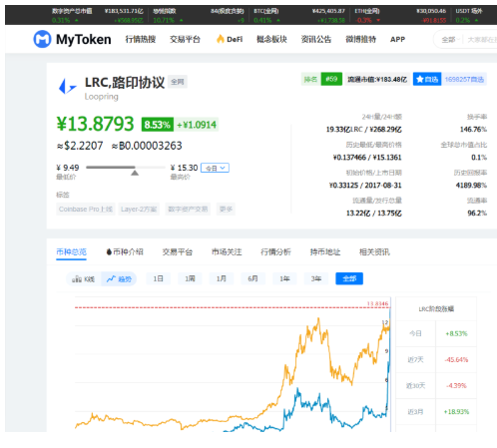Switch to the 币种介绍 tab
Viewport: 497px width, 448px height.
(x=125, y=252)
